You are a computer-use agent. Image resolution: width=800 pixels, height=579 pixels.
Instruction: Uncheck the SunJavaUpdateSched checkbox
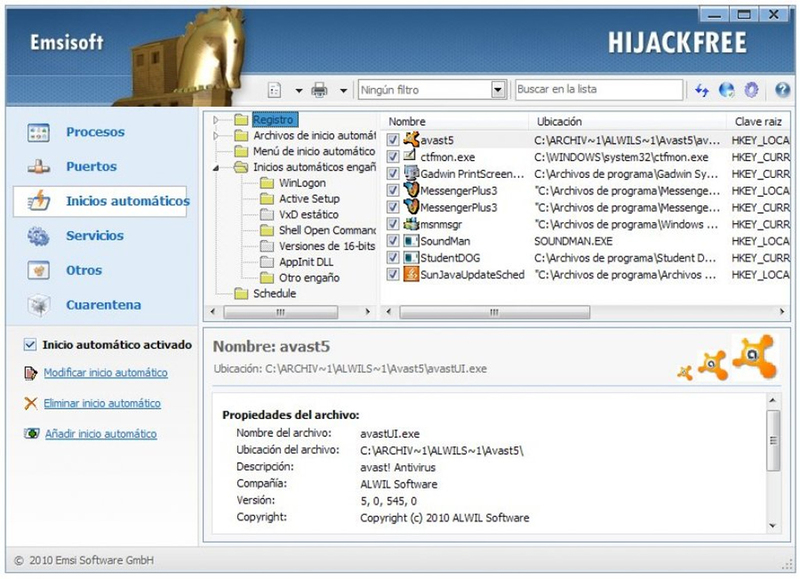pos(393,274)
